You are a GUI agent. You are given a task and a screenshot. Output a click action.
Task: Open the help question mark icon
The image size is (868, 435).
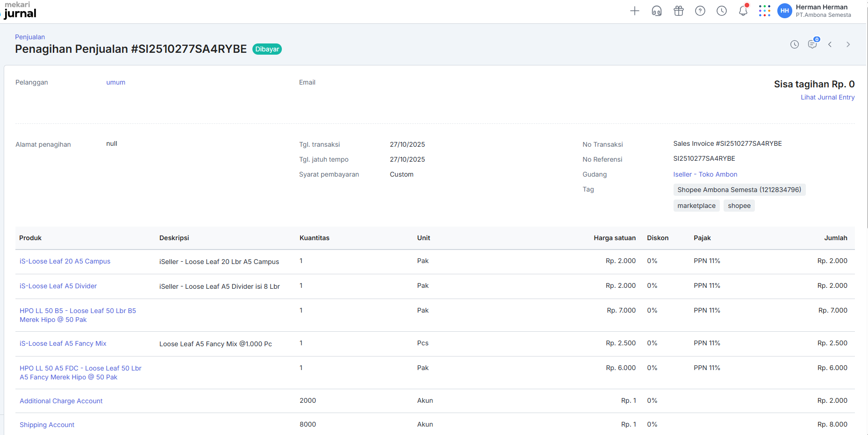[700, 11]
